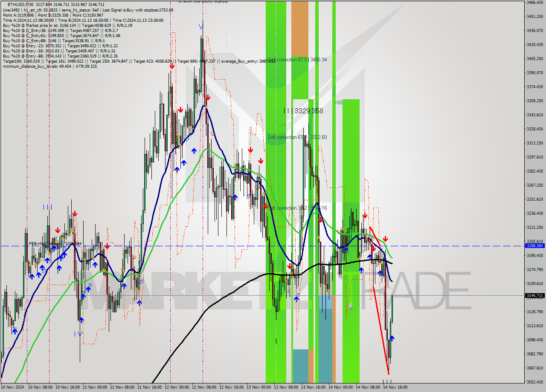Image resolution: width=546 pixels, height=392 pixels.
Task: Click price axis value 3328.430
Action: 535,129
